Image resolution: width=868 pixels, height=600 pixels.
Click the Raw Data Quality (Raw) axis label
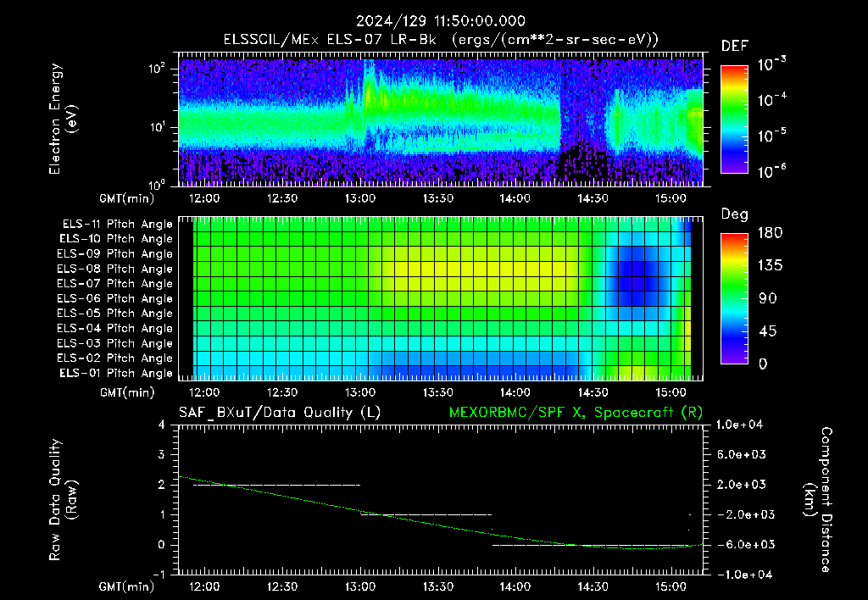click(x=63, y=500)
